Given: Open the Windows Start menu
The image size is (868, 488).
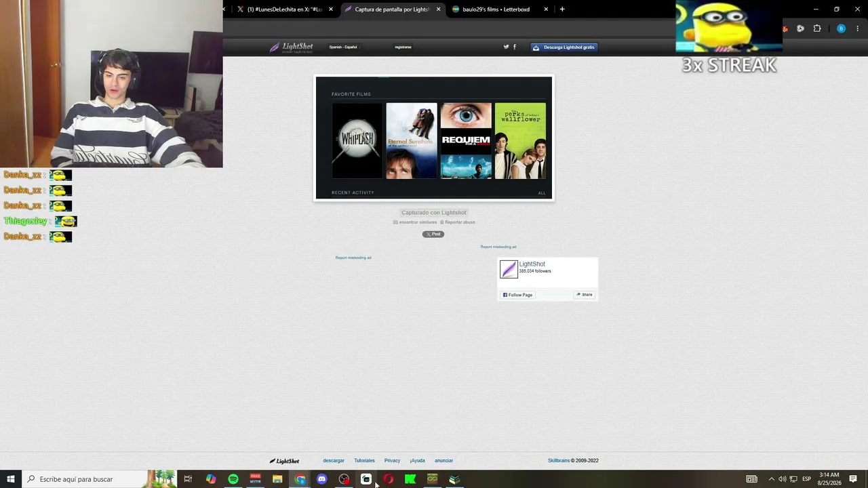Looking at the screenshot, I should 11,479.
